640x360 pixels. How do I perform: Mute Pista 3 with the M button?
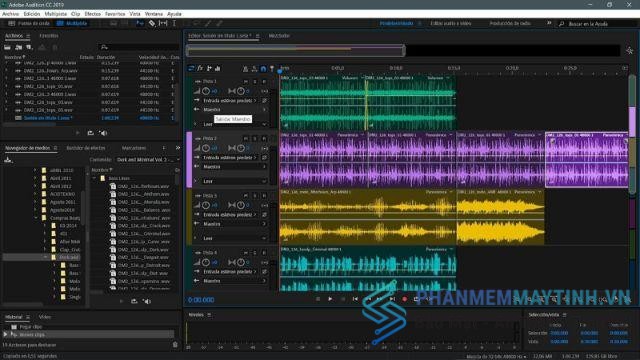246,196
